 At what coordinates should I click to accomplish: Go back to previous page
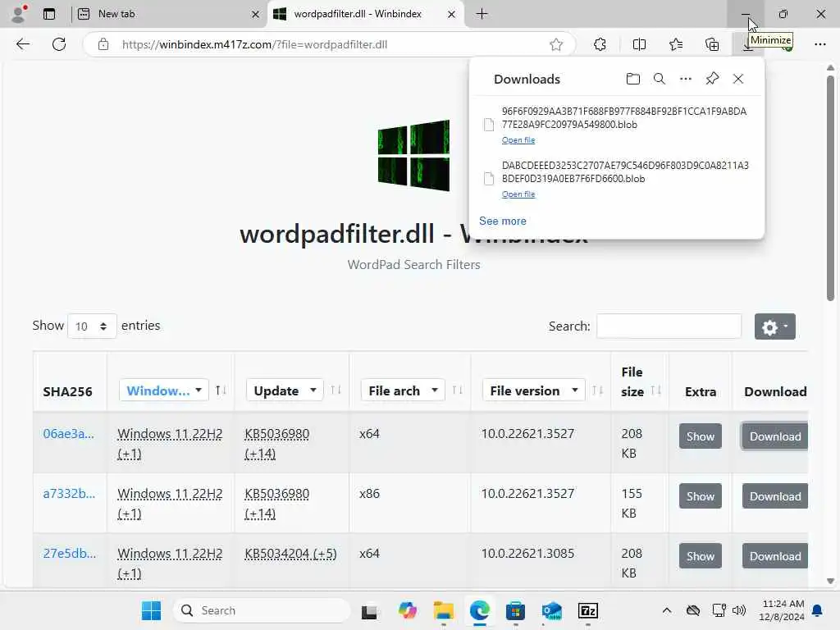[x=23, y=44]
